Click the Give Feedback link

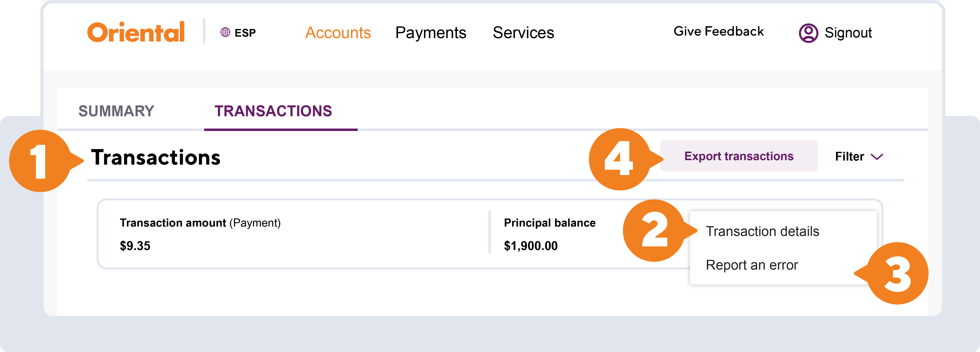click(718, 32)
